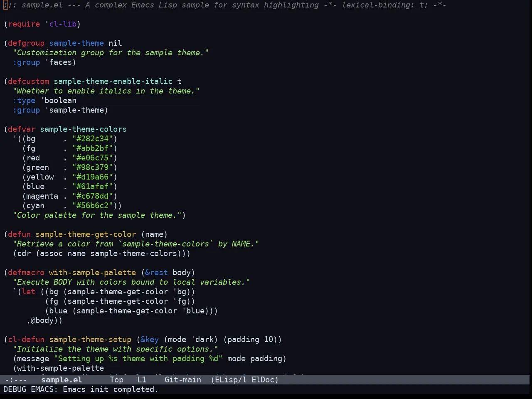
Task: Click the 'cdr' function call
Action: pos(24,254)
